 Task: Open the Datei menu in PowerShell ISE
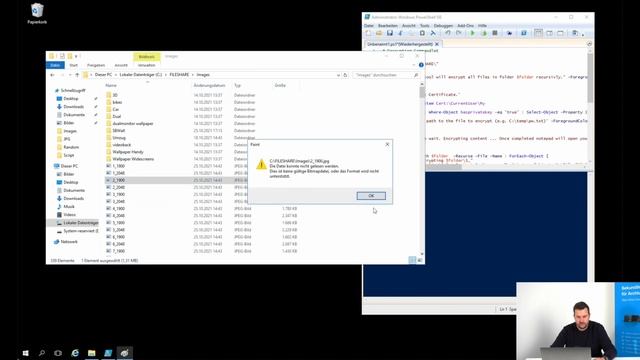click(369, 26)
